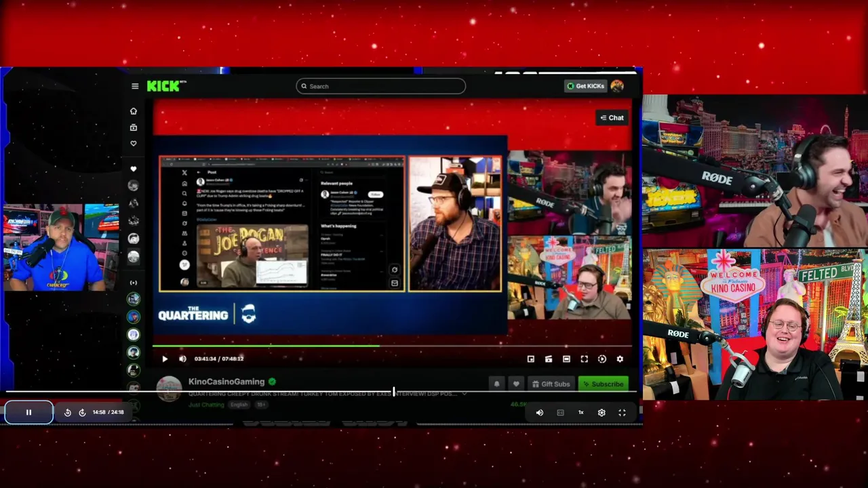868x488 pixels.
Task: Open the KinoCasinoGaming channel name
Action: (226, 382)
